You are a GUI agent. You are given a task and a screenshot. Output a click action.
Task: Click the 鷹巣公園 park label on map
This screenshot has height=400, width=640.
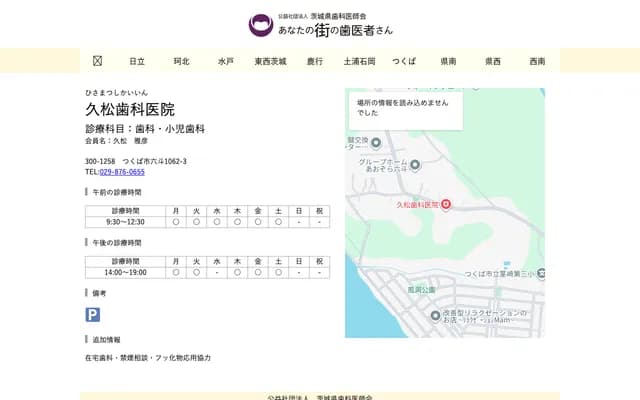tap(422, 290)
